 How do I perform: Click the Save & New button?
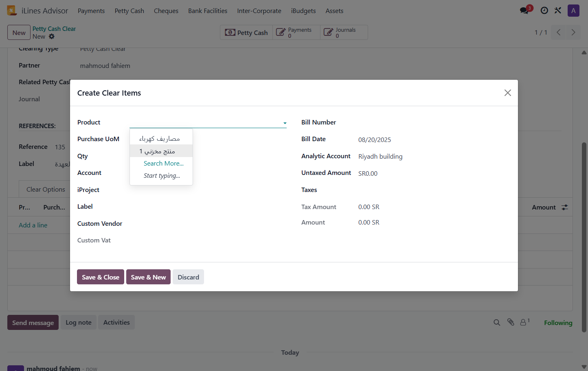148,277
